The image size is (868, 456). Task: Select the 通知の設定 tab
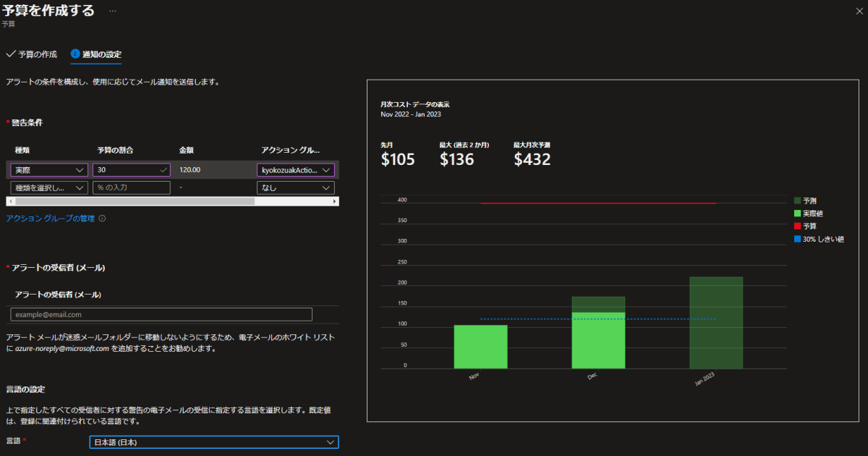pyautogui.click(x=96, y=54)
